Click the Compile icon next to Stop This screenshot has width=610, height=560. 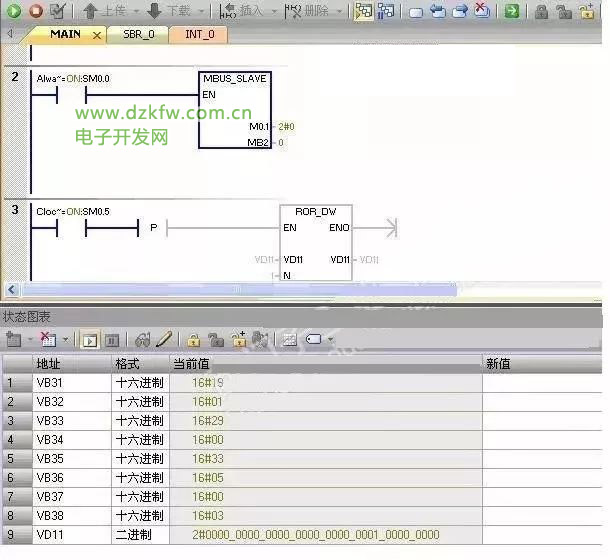pos(57,11)
